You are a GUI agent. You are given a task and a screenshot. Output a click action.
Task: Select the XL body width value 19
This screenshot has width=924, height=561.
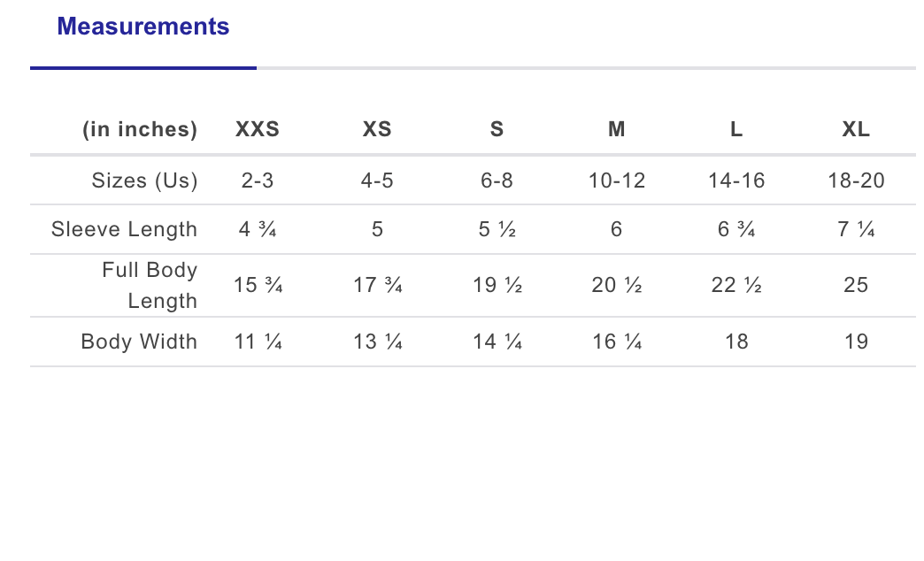(x=856, y=342)
